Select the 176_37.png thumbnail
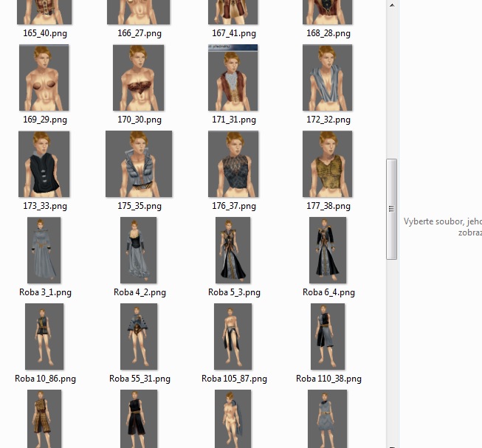 (233, 164)
